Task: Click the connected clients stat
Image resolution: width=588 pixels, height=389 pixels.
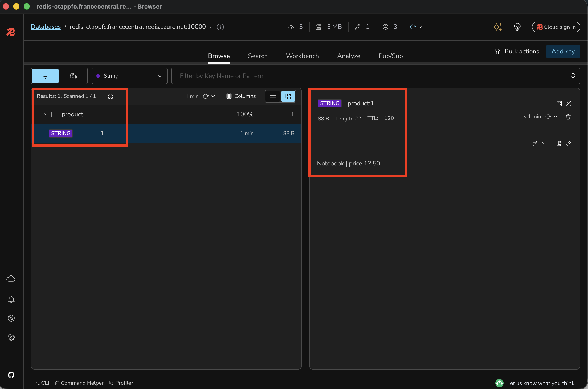Action: (x=390, y=27)
